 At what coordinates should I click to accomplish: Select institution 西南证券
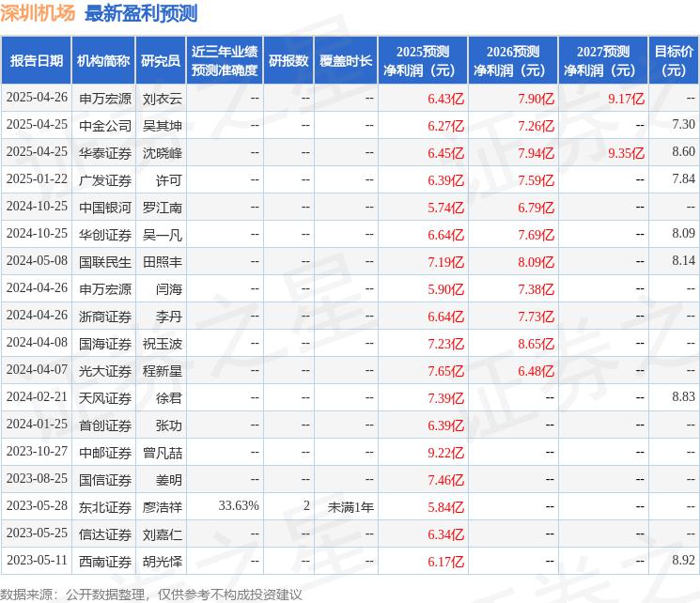pyautogui.click(x=105, y=562)
